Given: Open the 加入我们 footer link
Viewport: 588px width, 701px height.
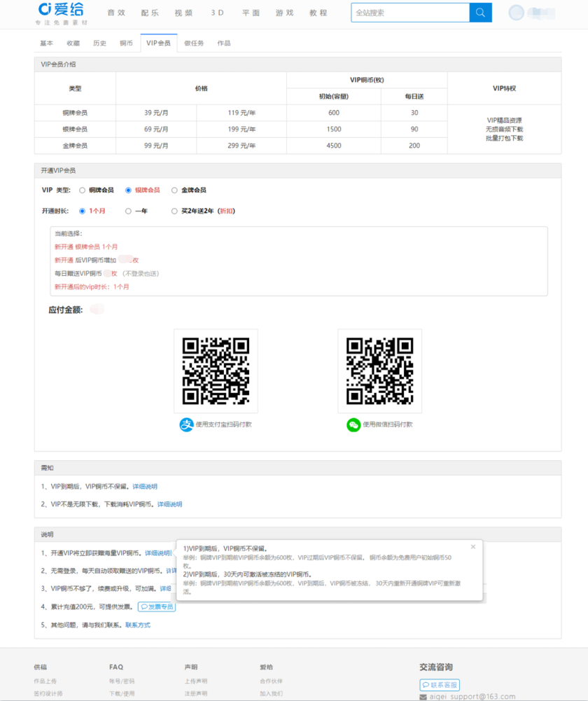Looking at the screenshot, I should pyautogui.click(x=271, y=693).
